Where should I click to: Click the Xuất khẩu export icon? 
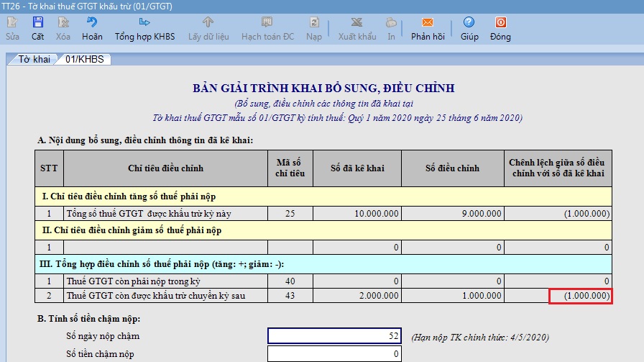tap(357, 22)
